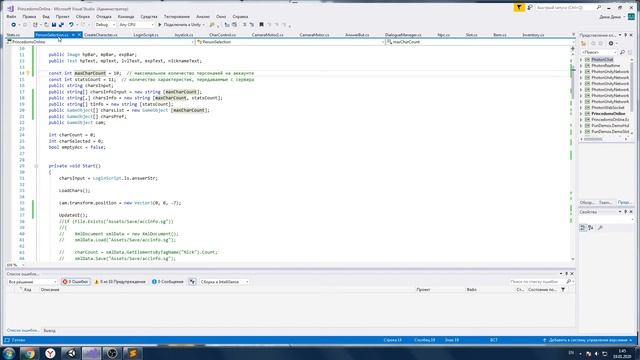The image size is (640, 360).
Task: Click the user account avatar icon
Action: click(631, 17)
